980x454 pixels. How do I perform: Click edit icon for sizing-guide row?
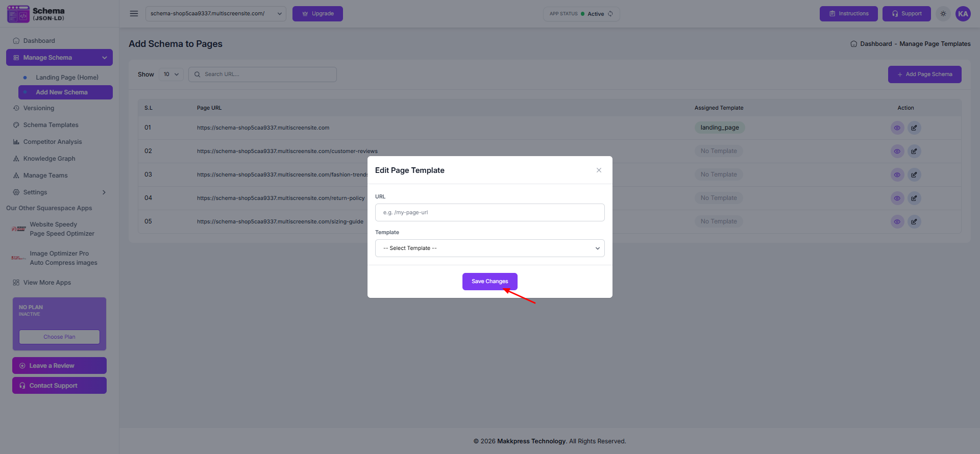[x=914, y=222]
